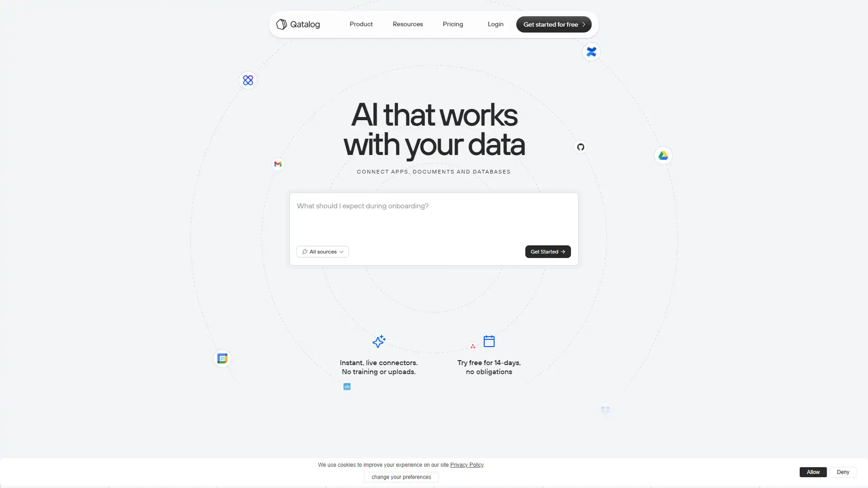Click Get Started button in search box

(x=547, y=251)
